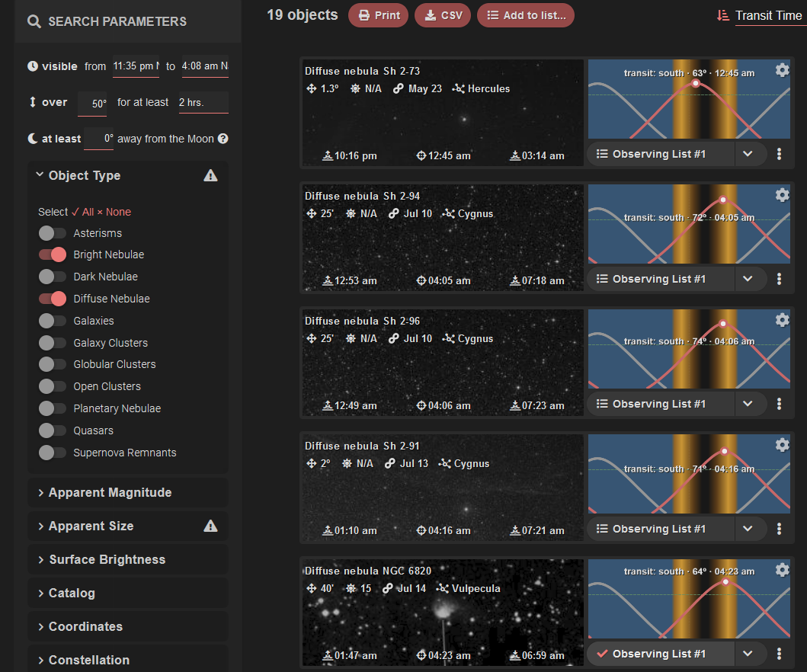Screen dimensions: 807x672
Task: Click the sort icon beside Transit Time
Action: (x=722, y=14)
